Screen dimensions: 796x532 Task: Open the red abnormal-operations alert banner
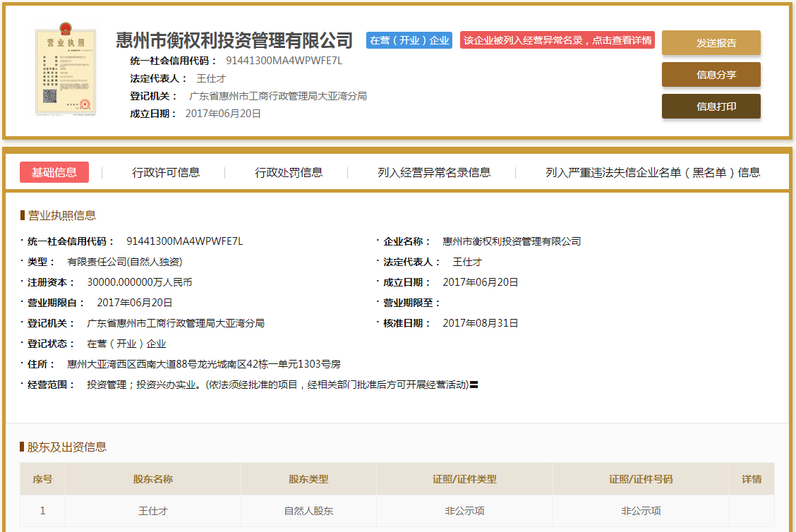click(557, 40)
